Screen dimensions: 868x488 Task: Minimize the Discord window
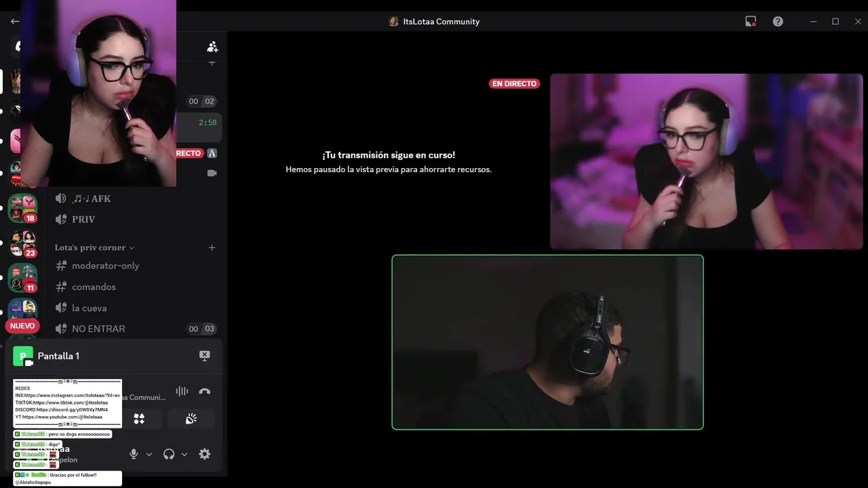click(813, 22)
